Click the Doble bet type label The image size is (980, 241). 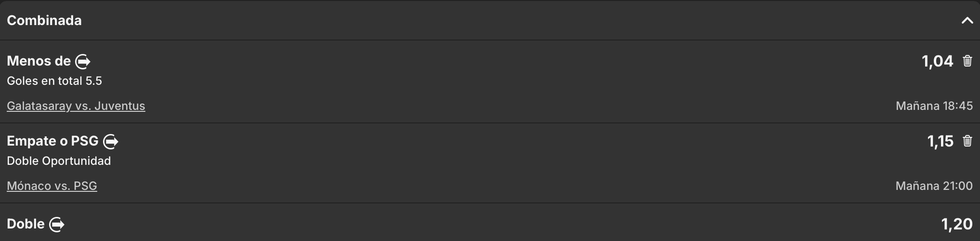26,224
